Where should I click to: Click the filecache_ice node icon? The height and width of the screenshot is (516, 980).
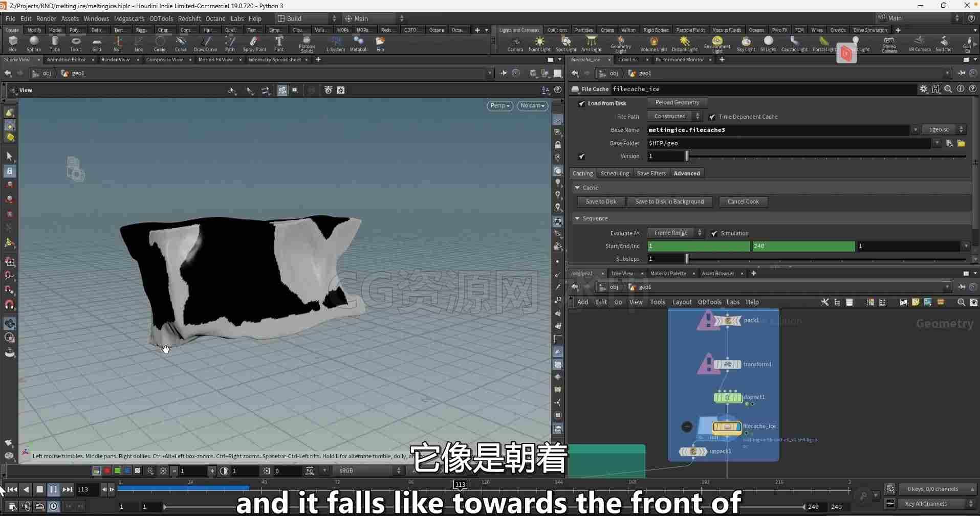727,427
